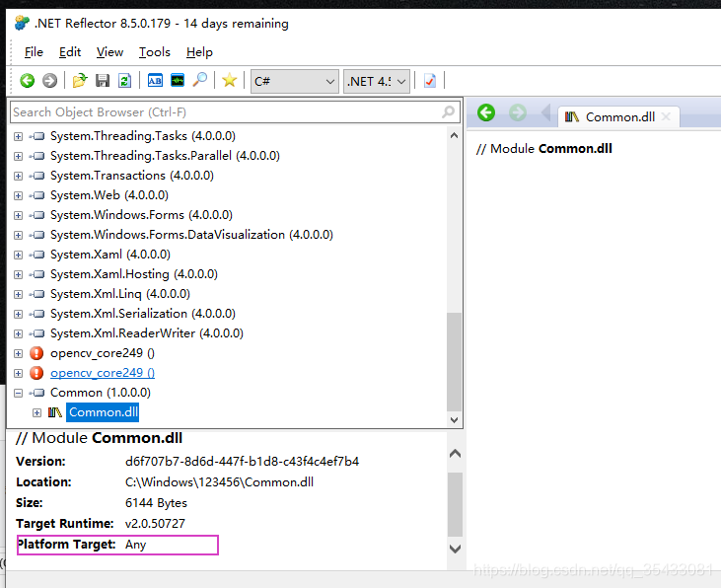721x588 pixels.
Task: Click assembly icon of Common (1.0.0.0)
Action: click(x=36, y=393)
